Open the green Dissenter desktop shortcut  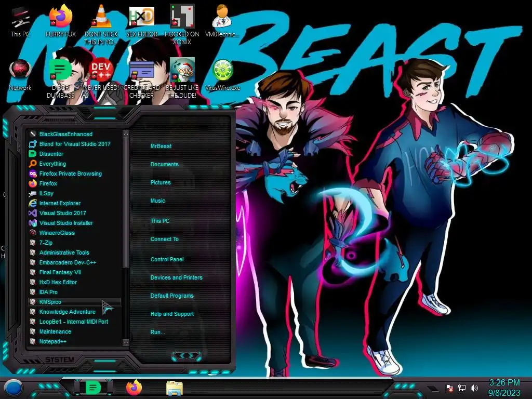(61, 79)
